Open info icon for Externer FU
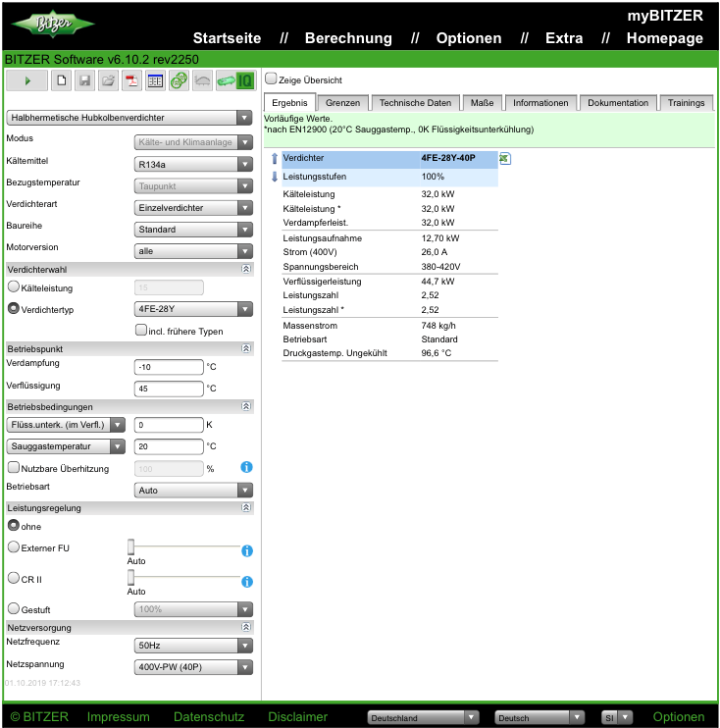This screenshot has width=720, height=728. [x=247, y=550]
